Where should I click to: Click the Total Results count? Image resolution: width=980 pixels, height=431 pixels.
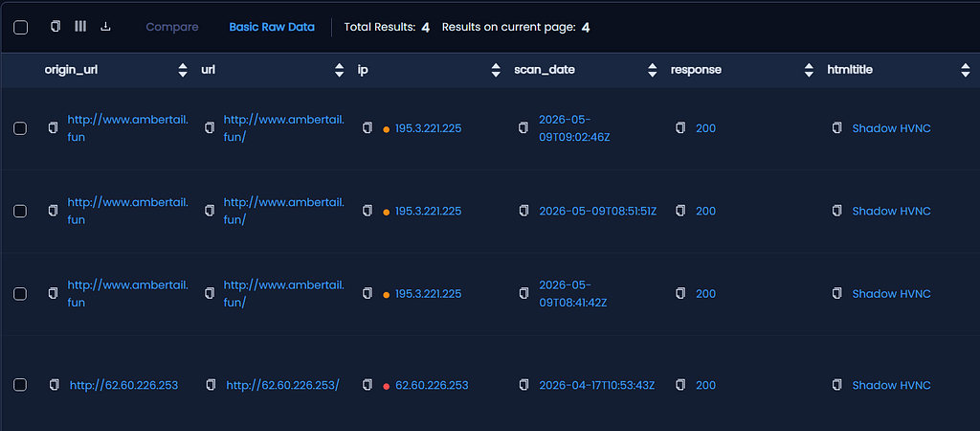point(425,28)
